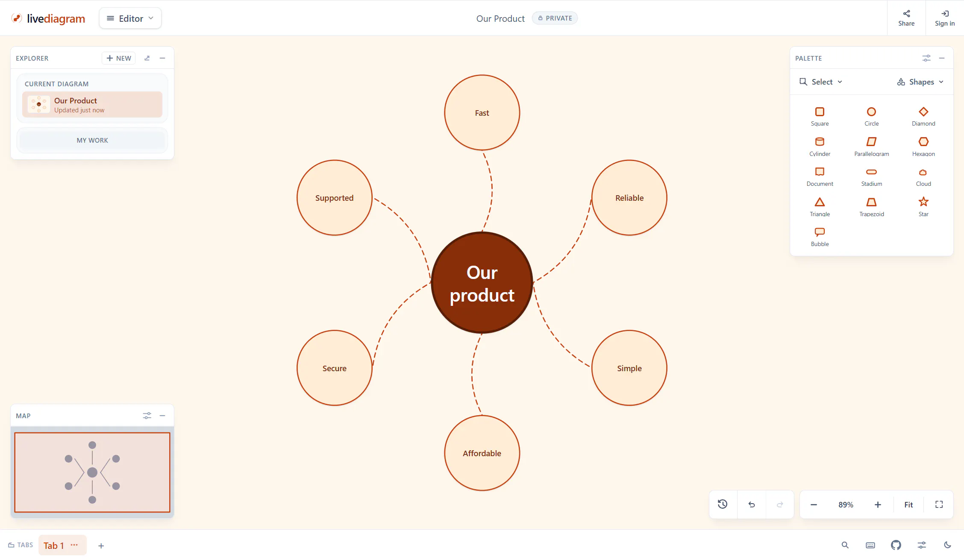Open the Select tool dropdown

pyautogui.click(x=821, y=82)
